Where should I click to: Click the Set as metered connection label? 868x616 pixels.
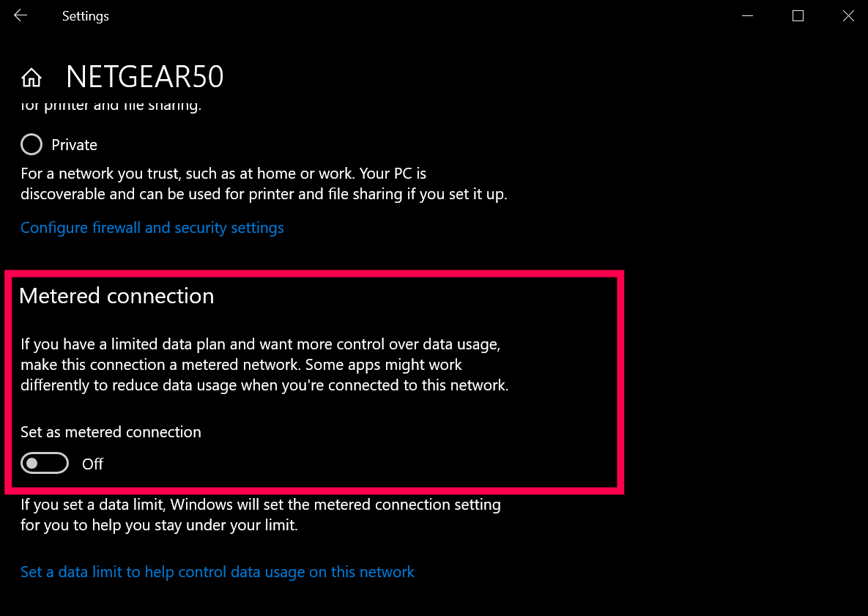pos(111,432)
